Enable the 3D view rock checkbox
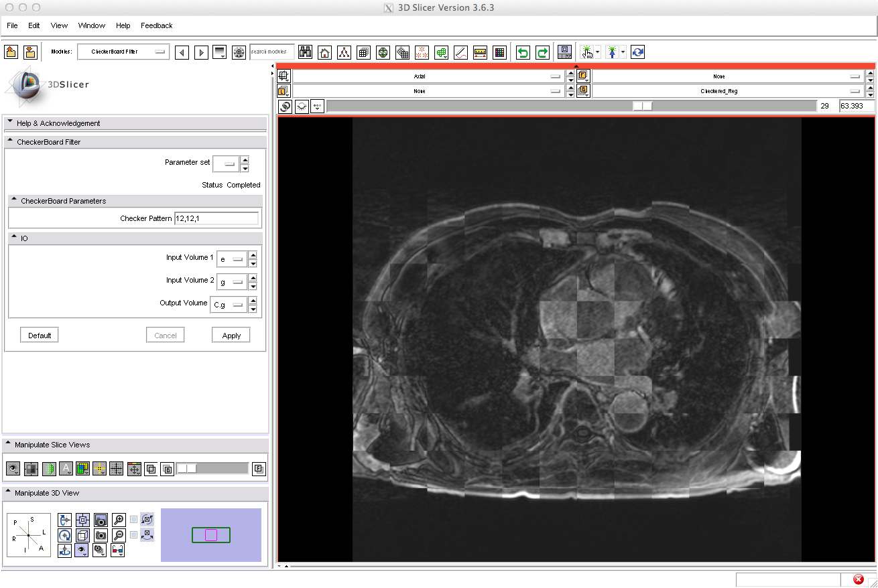878x588 pixels. [134, 535]
